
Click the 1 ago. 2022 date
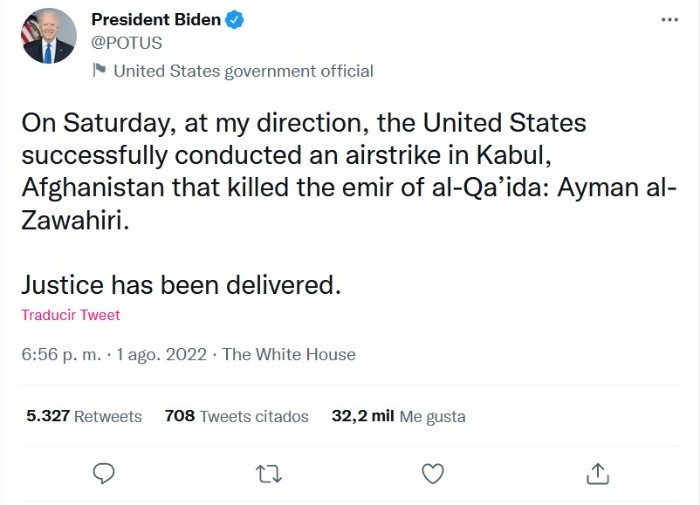point(161,354)
